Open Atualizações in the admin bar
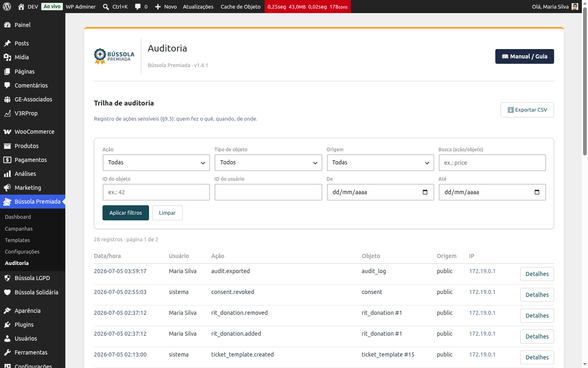588x368 pixels. coord(198,7)
